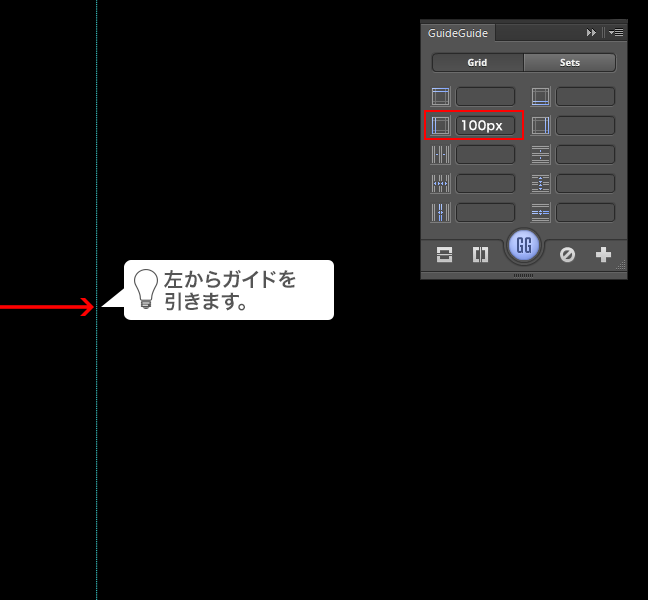Screen dimensions: 648x600
Task: Click the column width icon
Action: (441, 183)
